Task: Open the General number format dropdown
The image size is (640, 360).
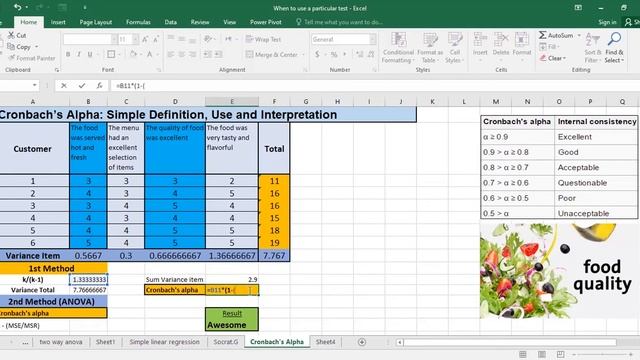Action: tap(373, 40)
